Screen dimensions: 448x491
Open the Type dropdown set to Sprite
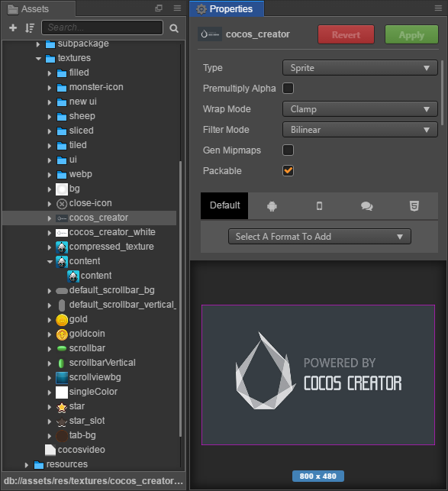[359, 68]
